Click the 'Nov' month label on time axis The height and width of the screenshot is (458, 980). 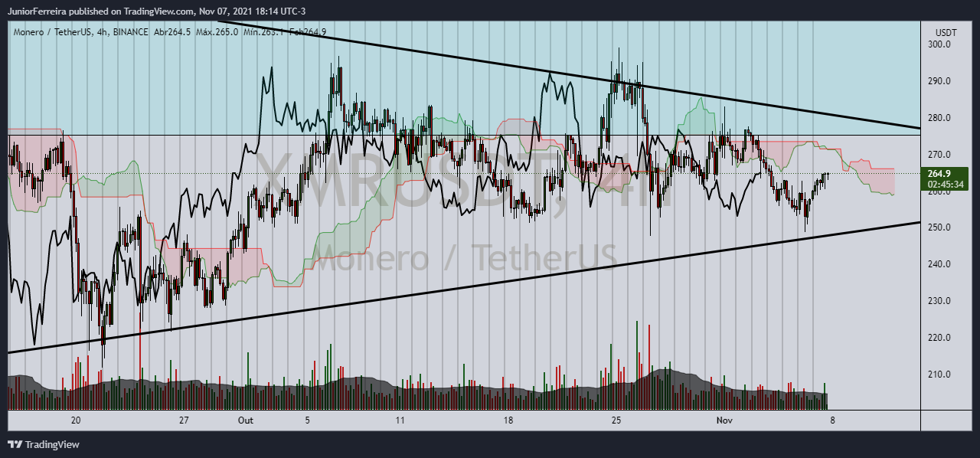pos(724,420)
